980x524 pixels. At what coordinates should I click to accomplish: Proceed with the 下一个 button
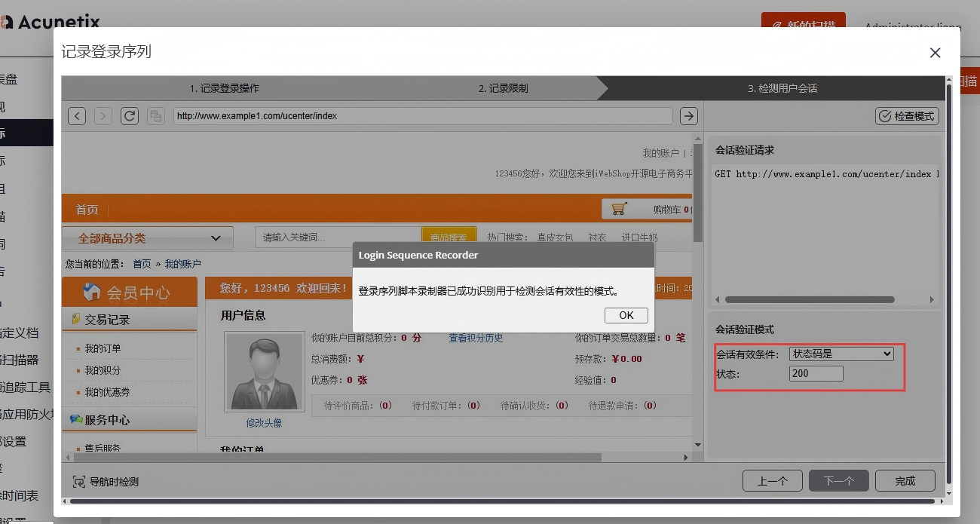838,481
